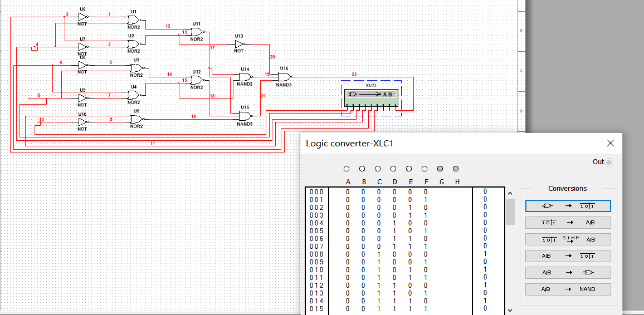Select the U16 NAND3 gate
Screen dimensions: 644x315
[x=284, y=77]
